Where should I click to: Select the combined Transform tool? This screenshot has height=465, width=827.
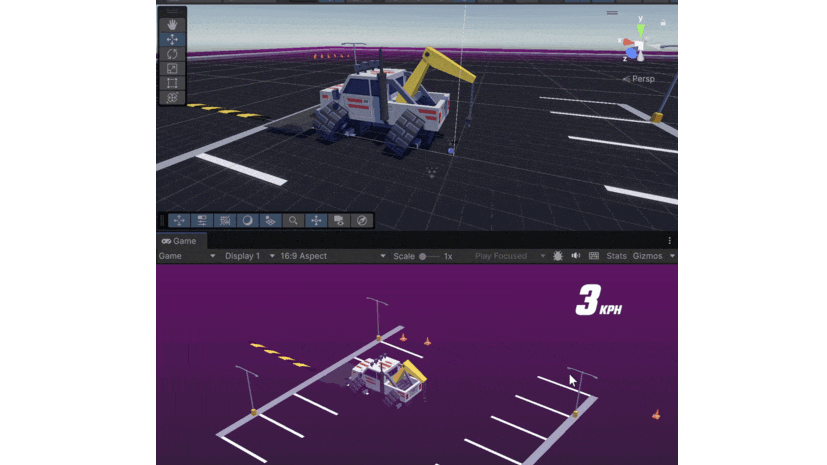(x=172, y=98)
